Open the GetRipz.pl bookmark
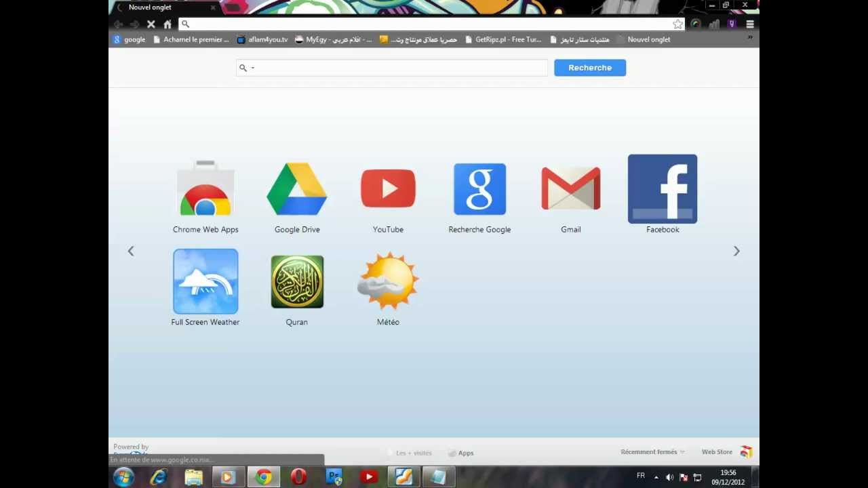Viewport: 868px width, 488px height. pos(503,39)
